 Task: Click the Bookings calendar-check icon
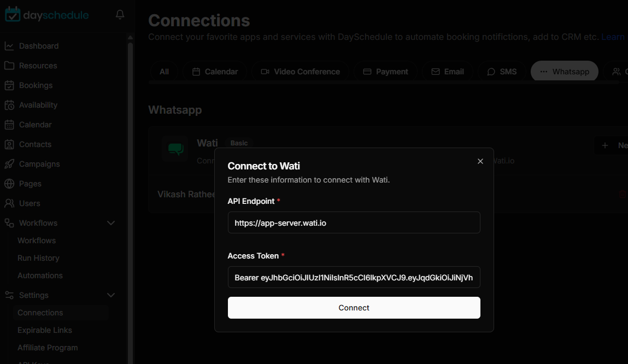point(9,85)
